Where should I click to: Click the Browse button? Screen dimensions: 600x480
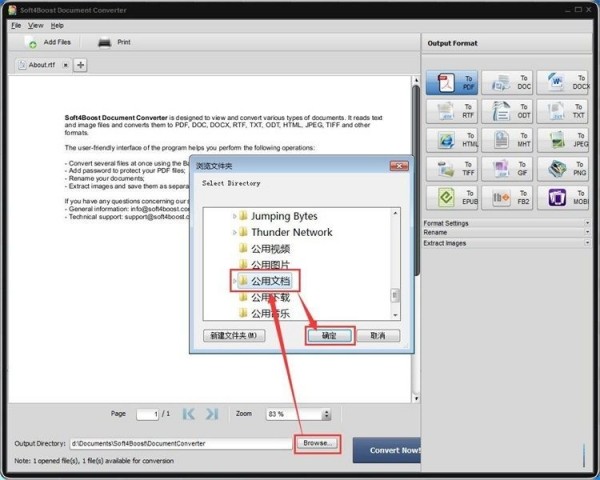318,442
